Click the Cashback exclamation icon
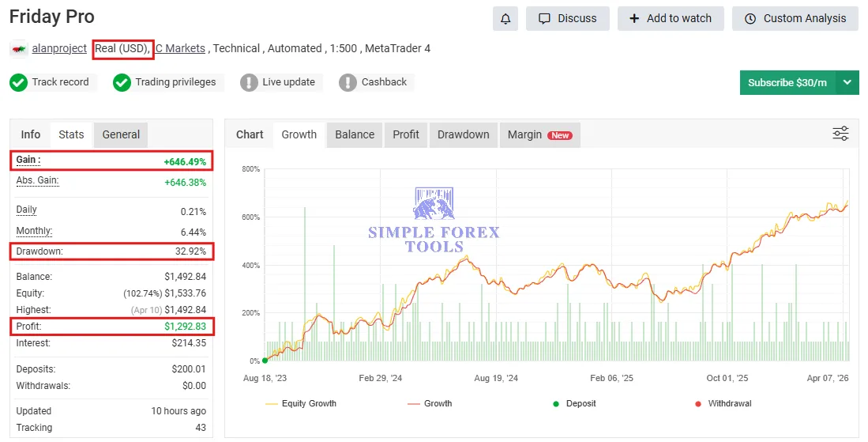 coord(348,82)
